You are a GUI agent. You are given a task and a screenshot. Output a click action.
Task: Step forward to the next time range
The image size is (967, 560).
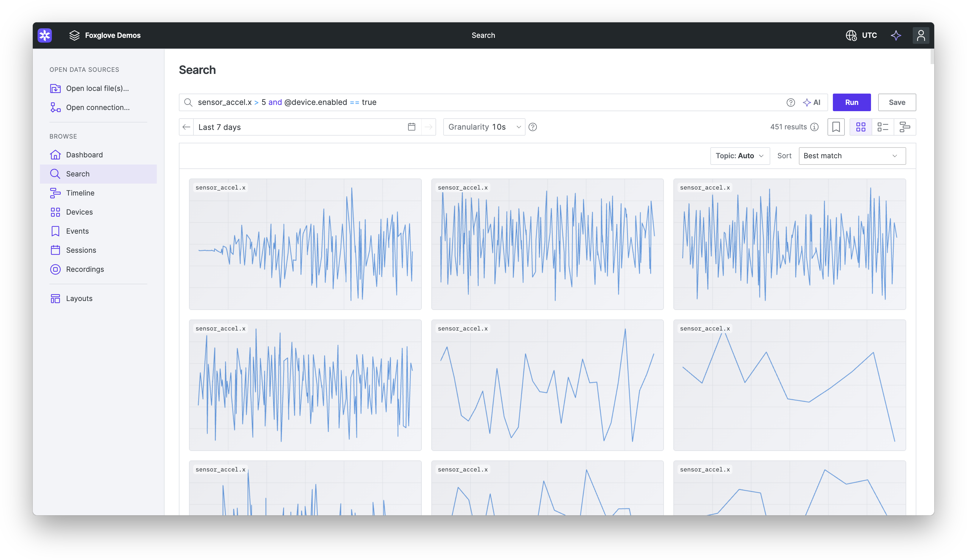429,127
